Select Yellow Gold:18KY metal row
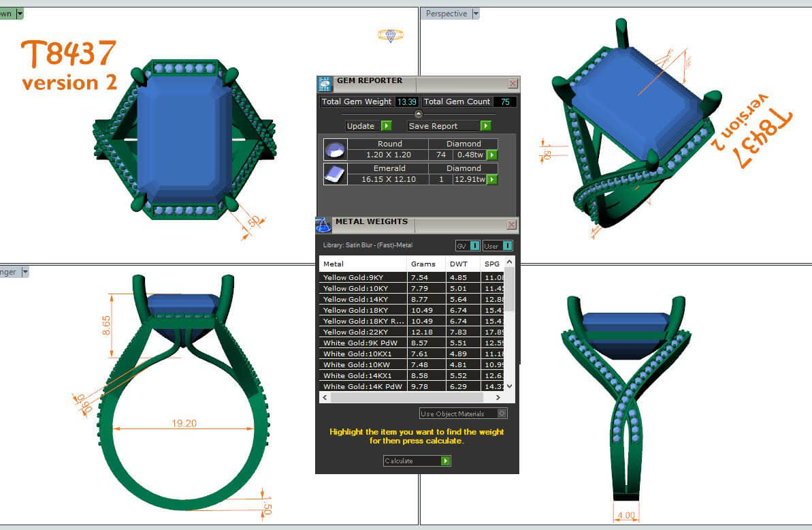Viewport: 812px width, 530px height. (362, 310)
